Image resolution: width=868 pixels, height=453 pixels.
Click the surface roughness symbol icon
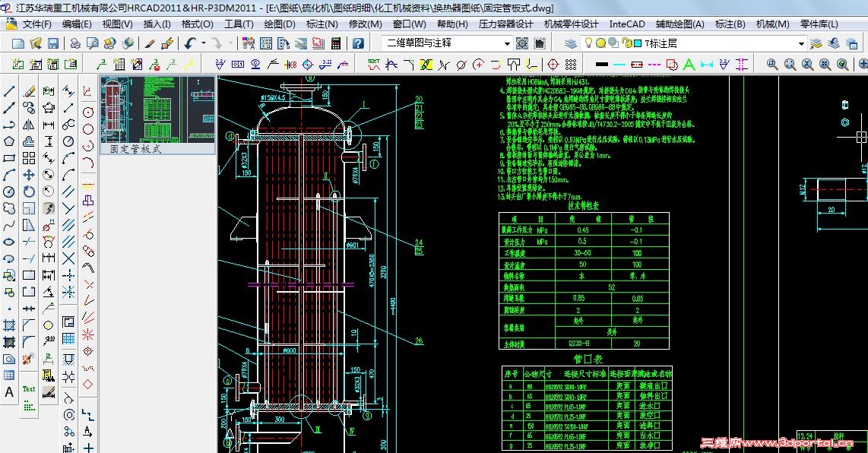click(x=220, y=65)
